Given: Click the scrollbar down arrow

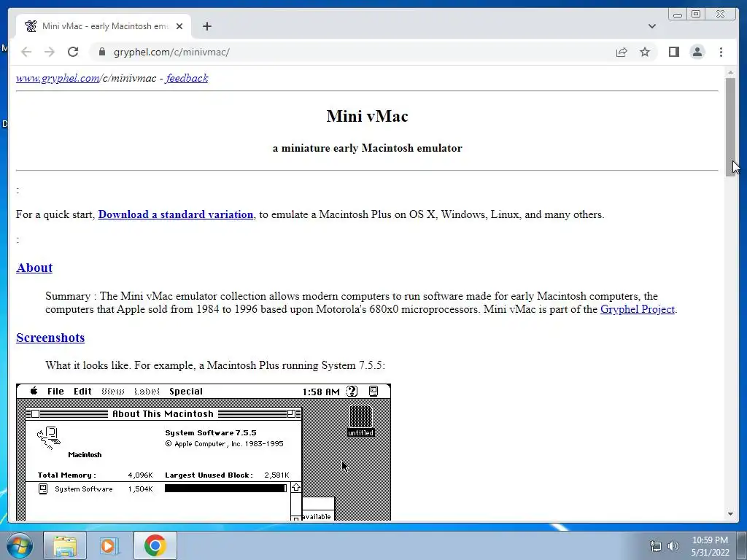Looking at the screenshot, I should click(730, 514).
